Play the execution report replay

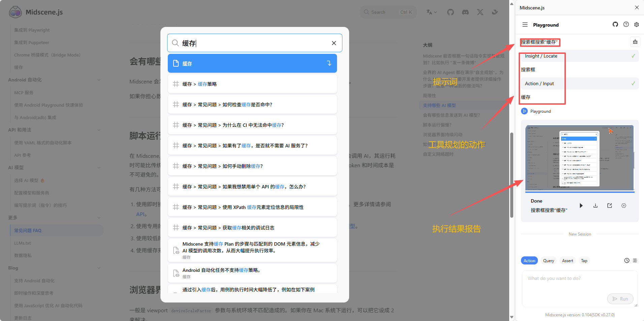coord(581,206)
